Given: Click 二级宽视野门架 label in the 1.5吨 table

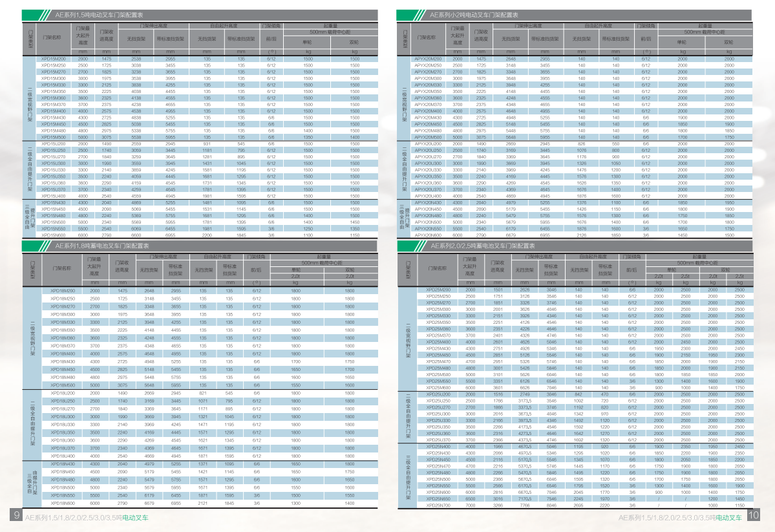Looking at the screenshot, I should (30, 98).
